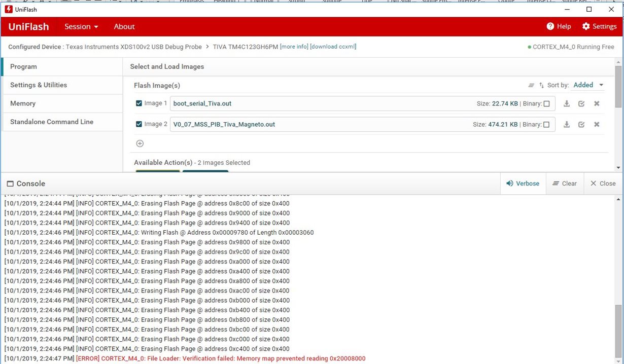Enable Binary for V0_07_MSS_PIB_Tiva_Magneto.out
624x364 pixels.
(x=546, y=124)
